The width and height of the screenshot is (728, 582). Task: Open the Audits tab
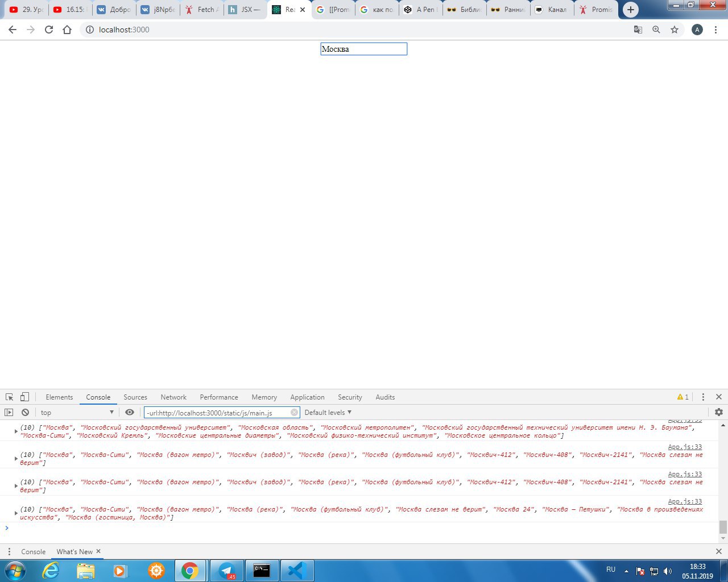[x=385, y=397]
